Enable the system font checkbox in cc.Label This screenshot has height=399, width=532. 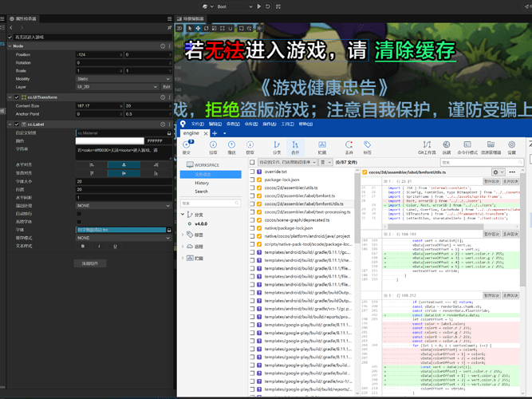click(79, 222)
